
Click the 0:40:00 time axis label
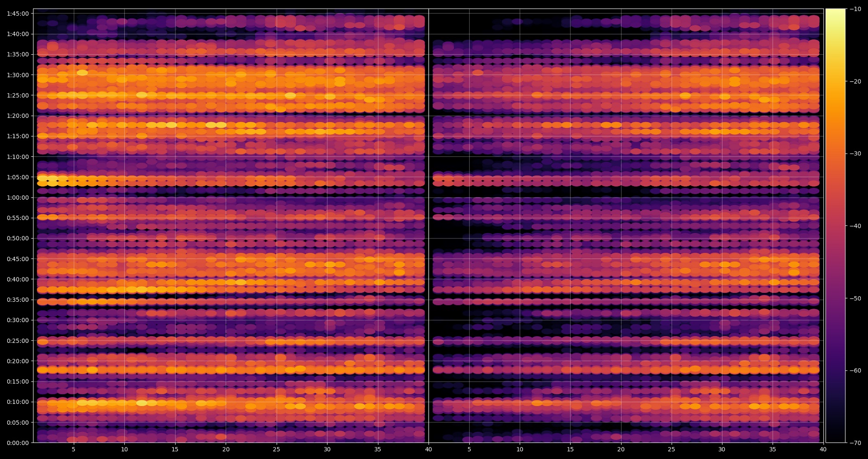point(18,279)
